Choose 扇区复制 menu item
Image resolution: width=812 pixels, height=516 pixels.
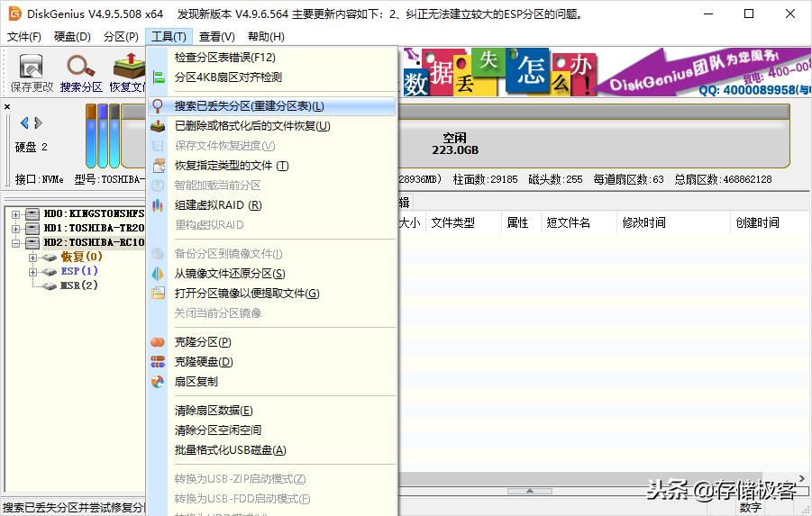coord(272,382)
